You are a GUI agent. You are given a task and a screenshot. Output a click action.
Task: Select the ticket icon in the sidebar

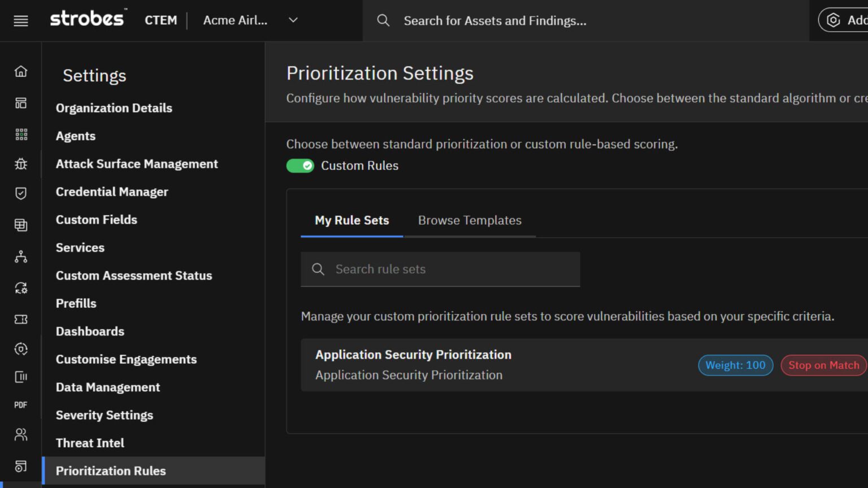pyautogui.click(x=21, y=319)
